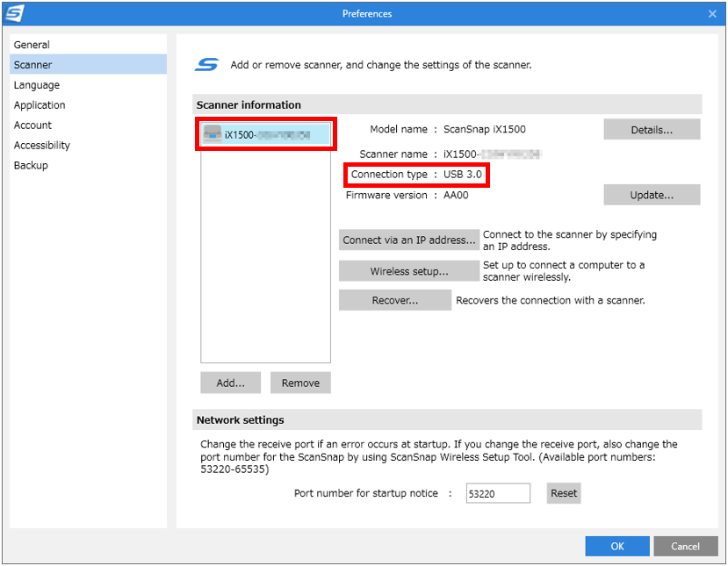
Task: Click Update firmware button
Action: click(x=652, y=195)
